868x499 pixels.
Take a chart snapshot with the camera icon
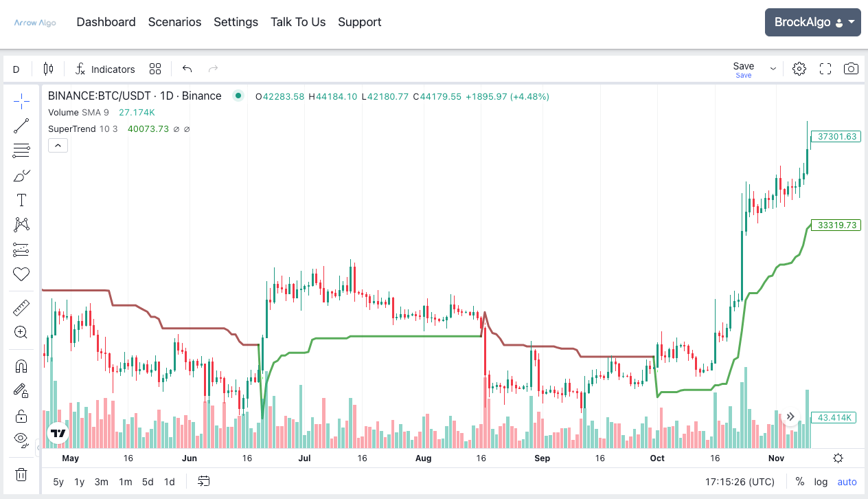tap(851, 69)
